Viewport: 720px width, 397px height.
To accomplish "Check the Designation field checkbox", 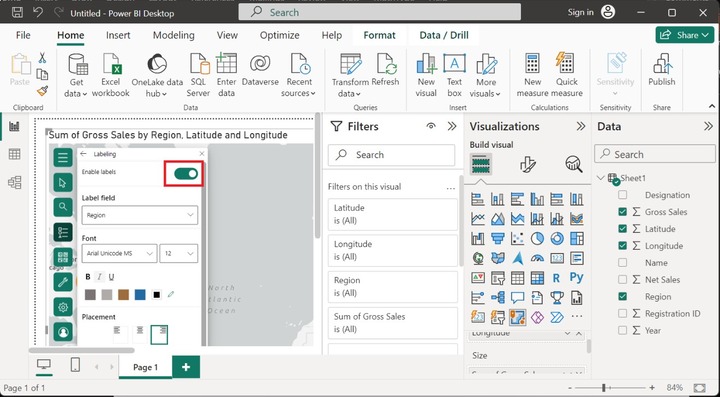I will coord(622,195).
